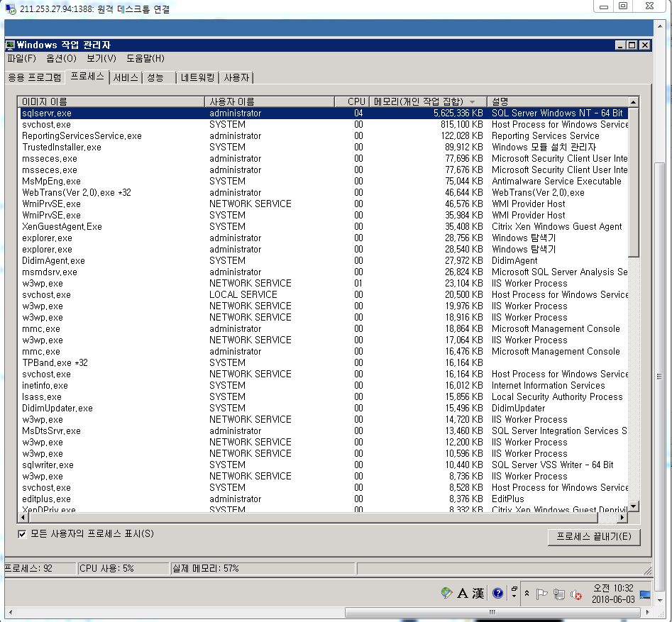Click the Action Center flag icon
Viewport: 672px width, 622px height.
542,594
